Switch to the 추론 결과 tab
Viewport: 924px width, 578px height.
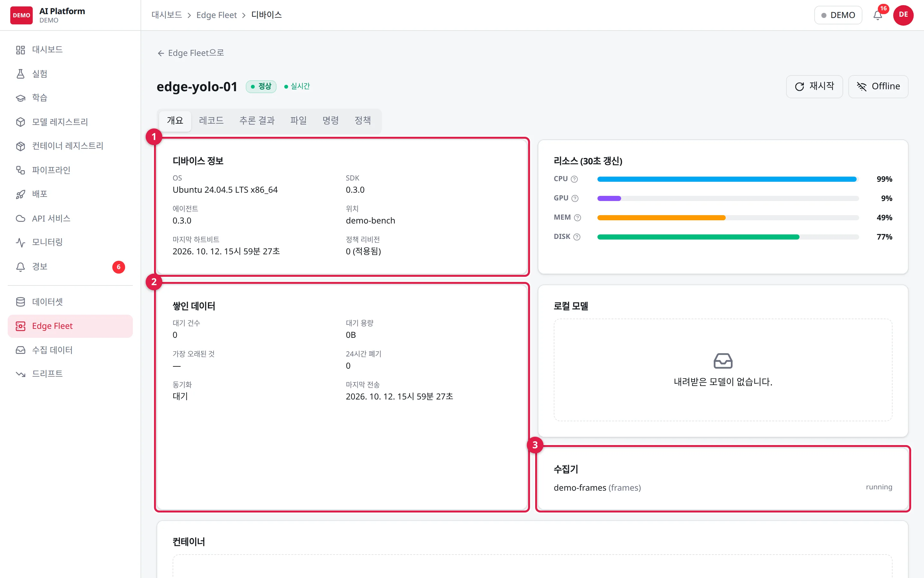click(257, 121)
